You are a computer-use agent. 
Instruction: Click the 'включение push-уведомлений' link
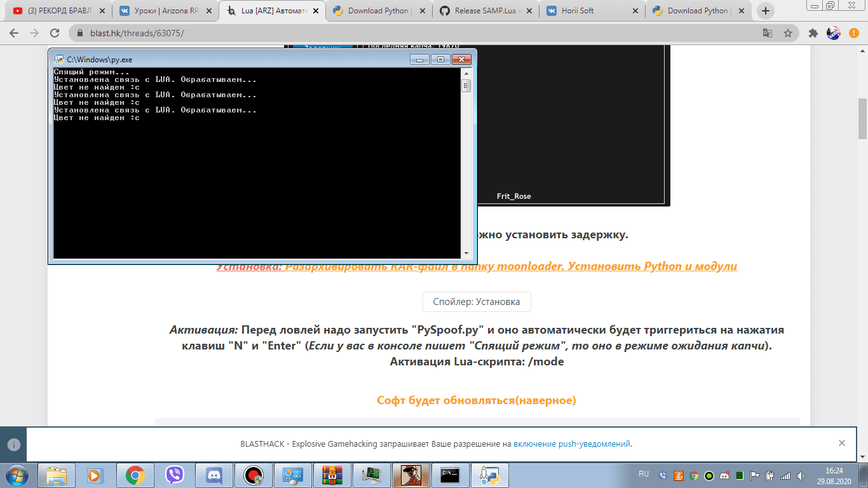tap(572, 444)
